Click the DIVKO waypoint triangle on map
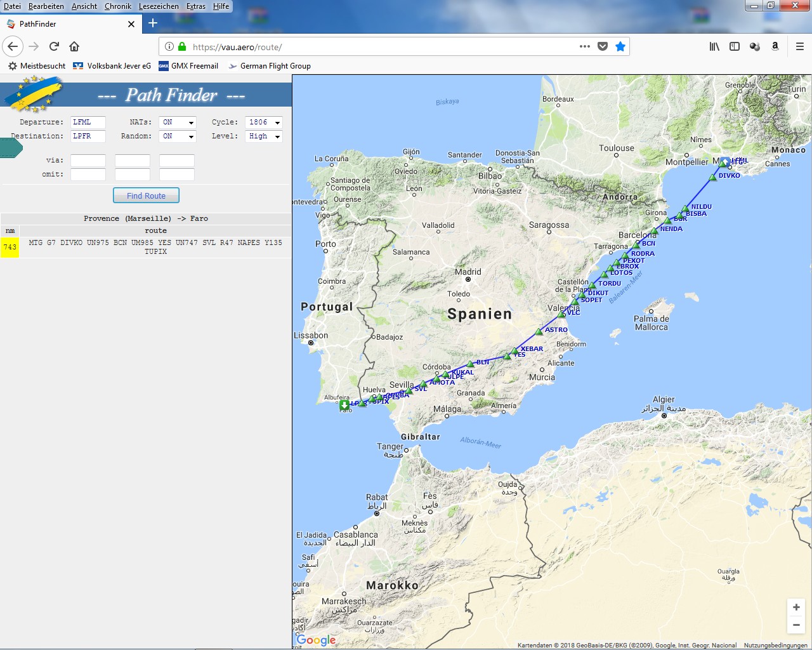The height and width of the screenshot is (650, 812). [x=713, y=177]
